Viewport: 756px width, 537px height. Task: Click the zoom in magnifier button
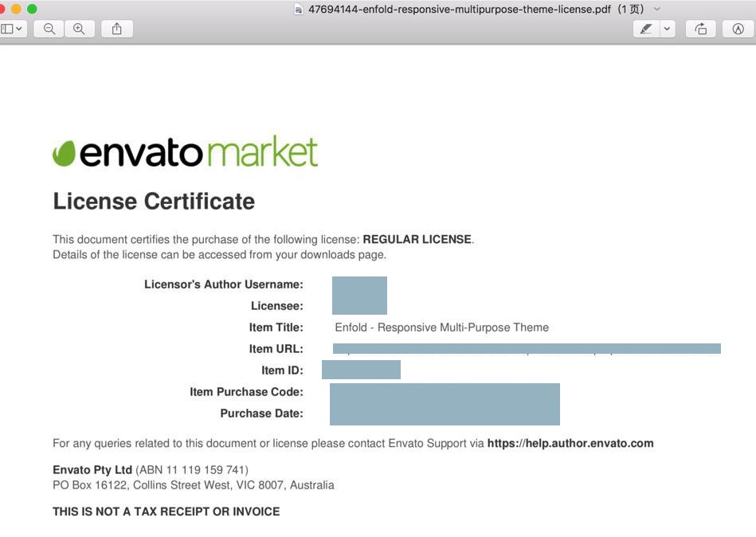tap(79, 29)
